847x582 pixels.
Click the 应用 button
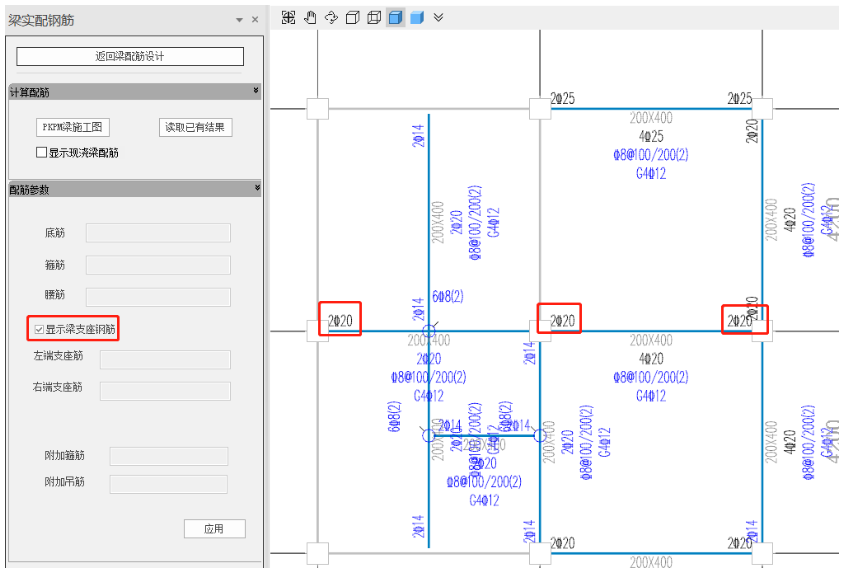(214, 529)
